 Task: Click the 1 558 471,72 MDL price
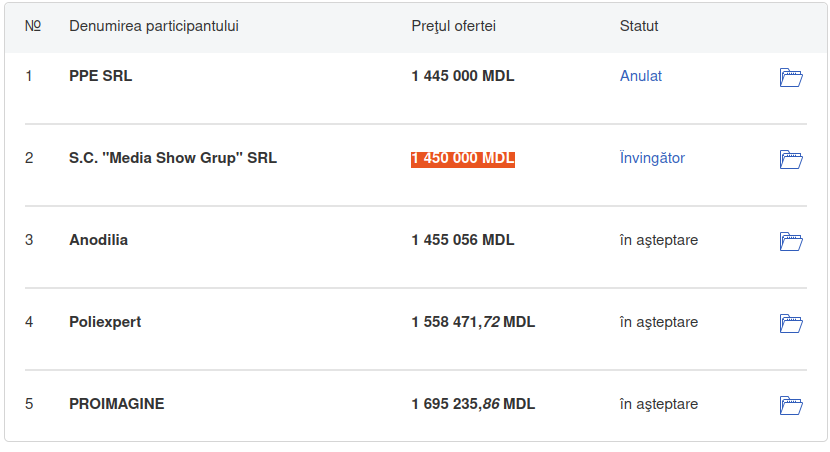click(x=473, y=322)
